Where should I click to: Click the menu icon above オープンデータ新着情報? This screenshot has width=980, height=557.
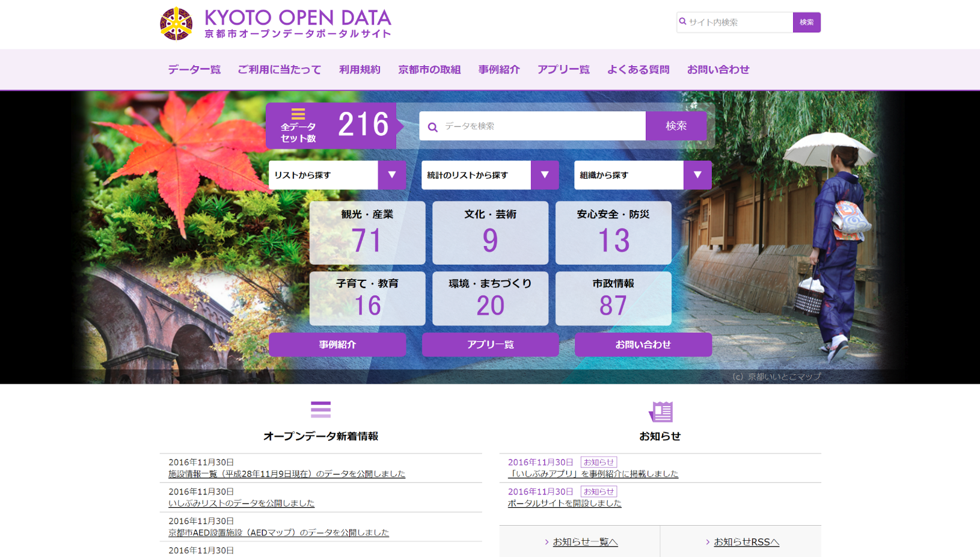[321, 410]
